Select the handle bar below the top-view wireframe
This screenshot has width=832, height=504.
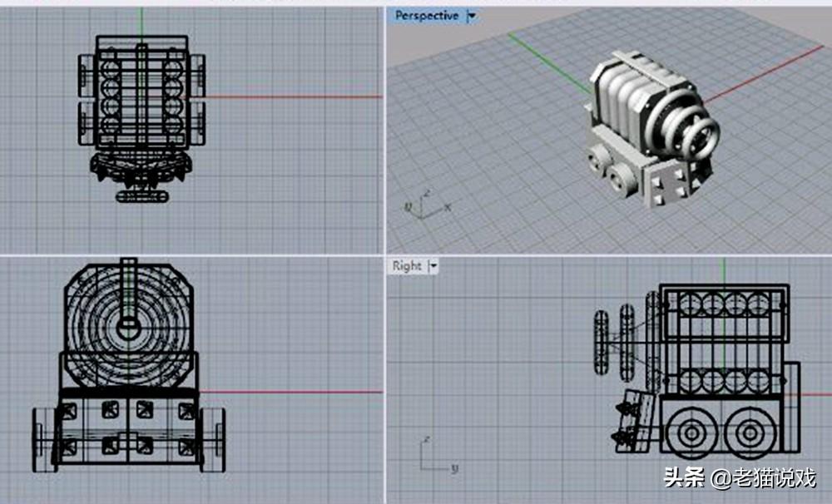click(142, 197)
